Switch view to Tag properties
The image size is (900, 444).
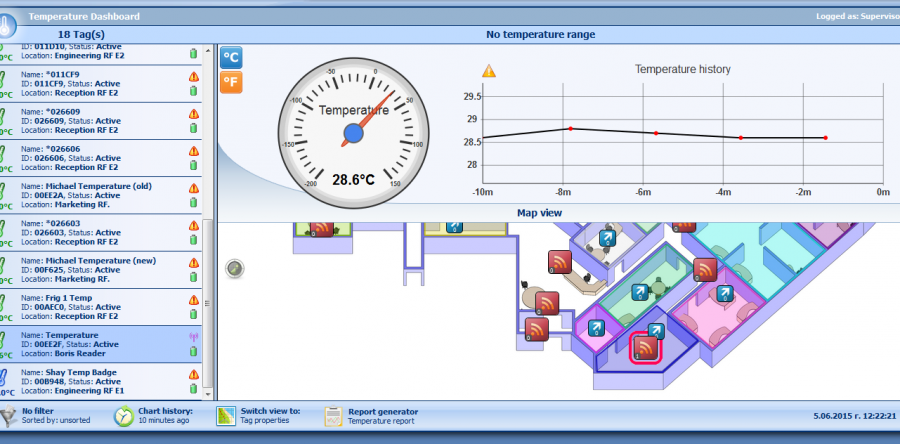click(x=270, y=416)
